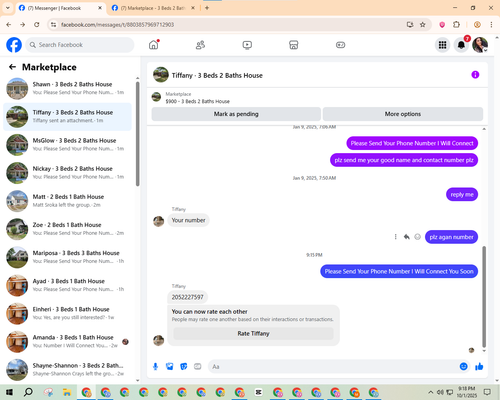The width and height of the screenshot is (500, 400).
Task: Open Tiffany - 3 Beds 2 Baths House chat
Action: (x=67, y=116)
